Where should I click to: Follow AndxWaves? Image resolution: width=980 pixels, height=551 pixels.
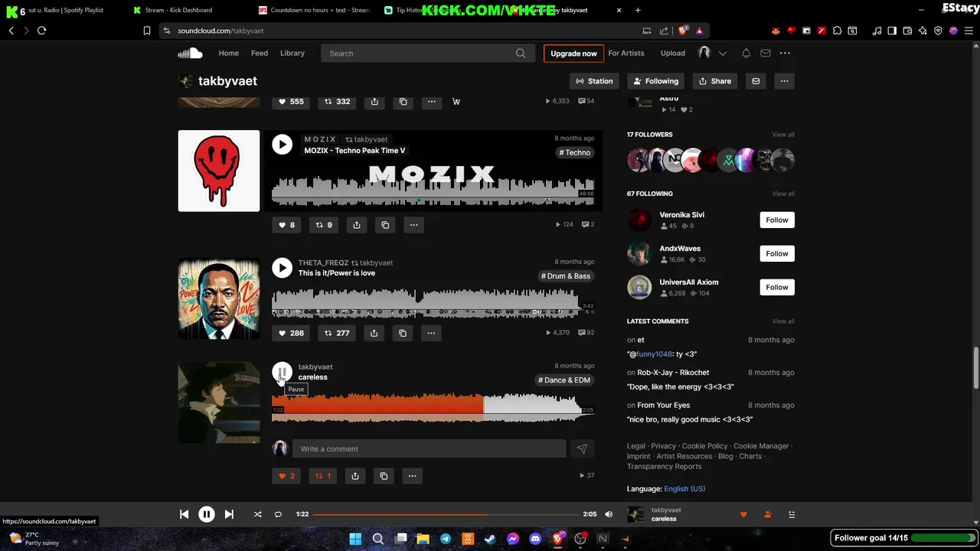[777, 253]
